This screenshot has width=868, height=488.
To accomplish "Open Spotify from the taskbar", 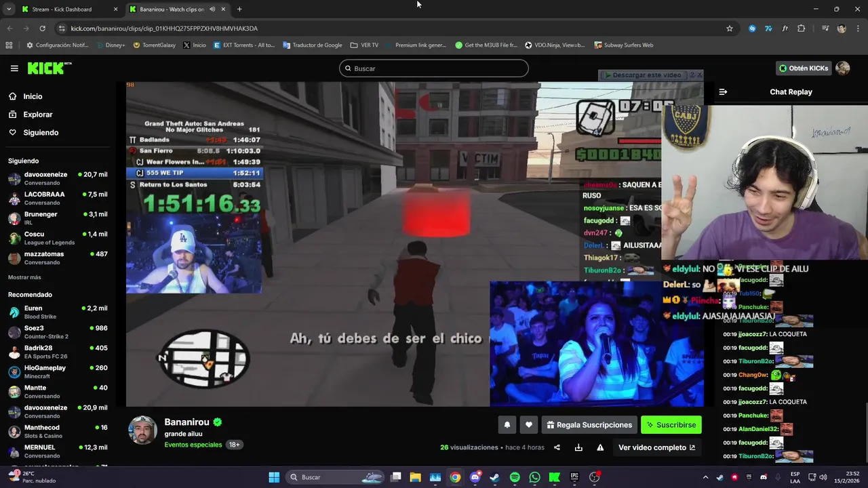I will [x=515, y=477].
